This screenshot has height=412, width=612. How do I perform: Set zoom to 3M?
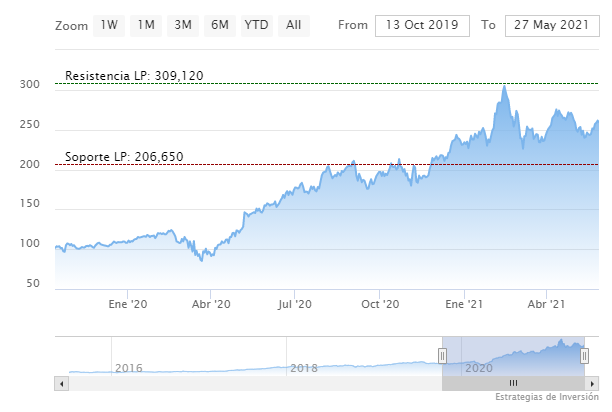pyautogui.click(x=182, y=25)
